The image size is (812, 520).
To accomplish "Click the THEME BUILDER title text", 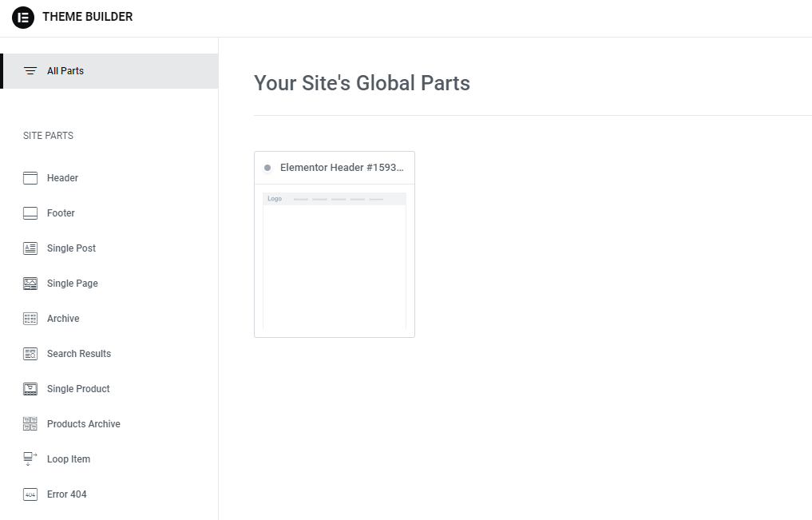I will pos(88,17).
